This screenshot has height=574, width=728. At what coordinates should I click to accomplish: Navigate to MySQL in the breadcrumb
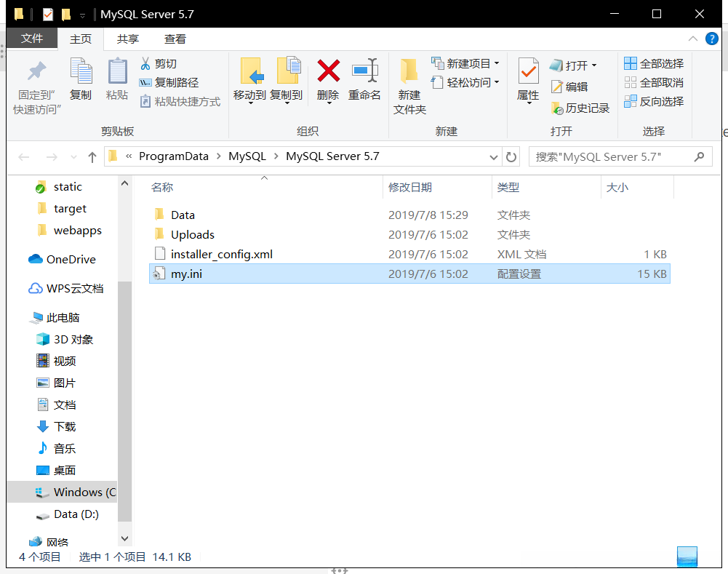(x=247, y=156)
